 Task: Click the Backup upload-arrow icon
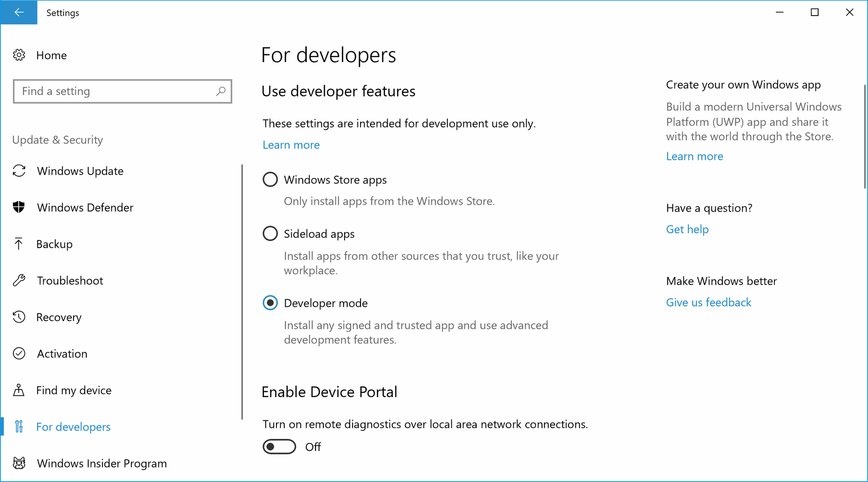click(19, 243)
